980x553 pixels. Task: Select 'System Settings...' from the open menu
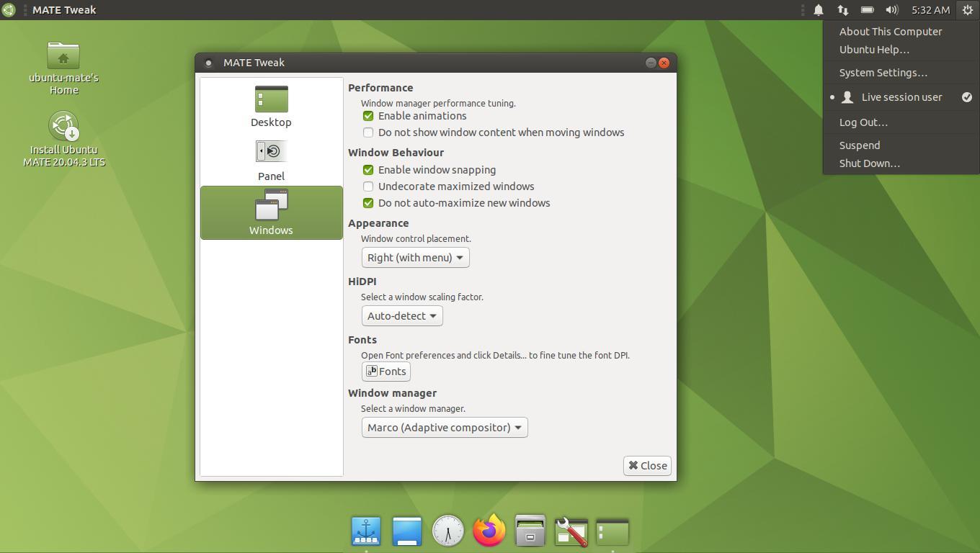click(x=882, y=72)
